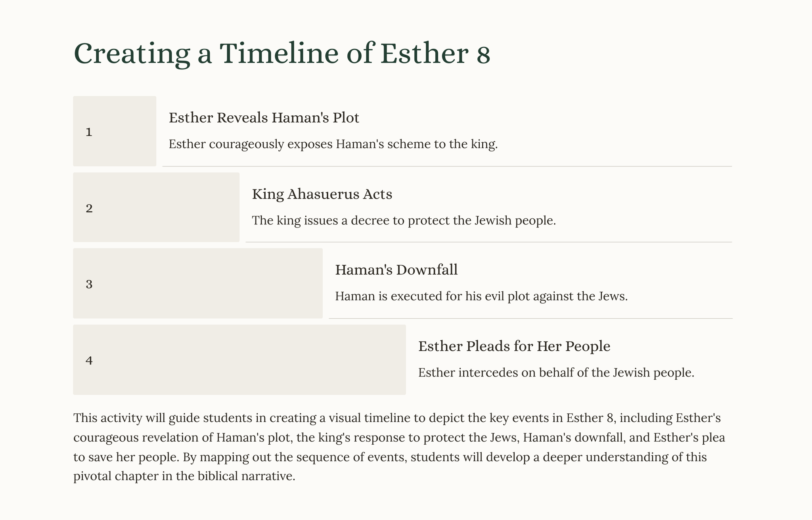Click the divider line below step 1 description
812x520 pixels.
tap(447, 166)
